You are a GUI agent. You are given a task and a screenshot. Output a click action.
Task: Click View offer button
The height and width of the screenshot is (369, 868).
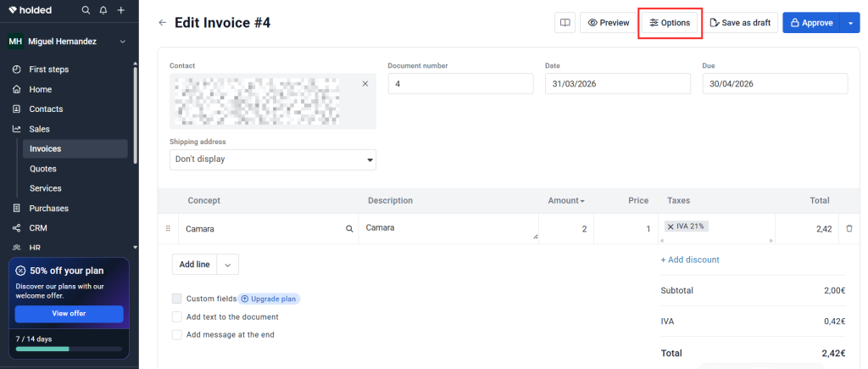[x=70, y=314]
